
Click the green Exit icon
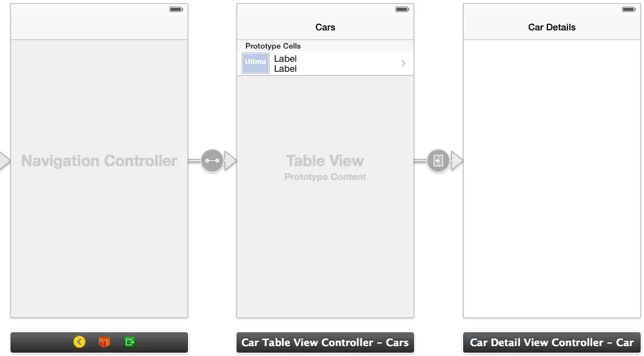(130, 342)
